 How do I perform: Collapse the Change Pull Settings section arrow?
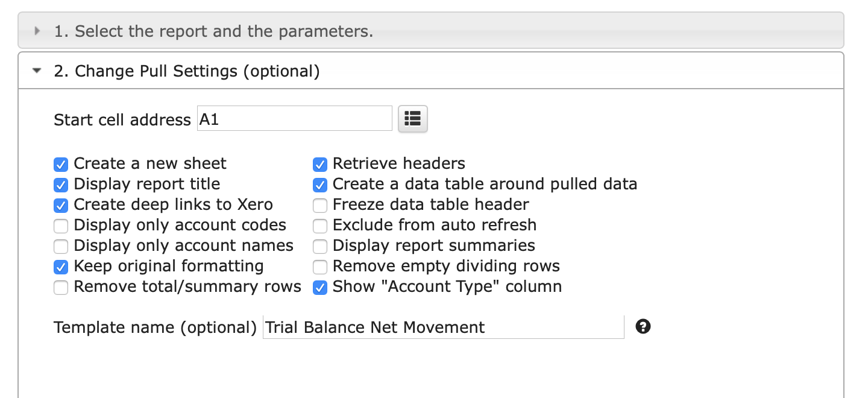point(37,71)
